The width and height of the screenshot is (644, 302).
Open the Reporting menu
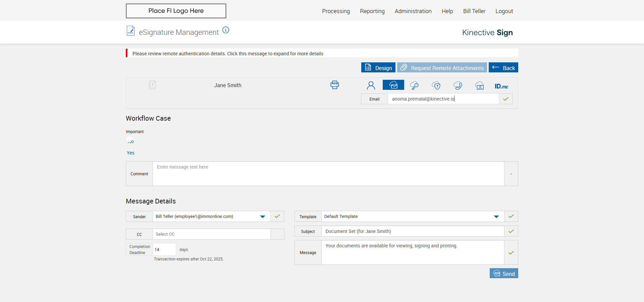coord(372,11)
